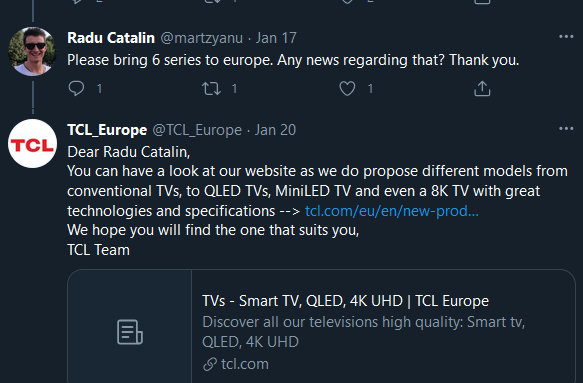Click the document icon in link card

(130, 332)
